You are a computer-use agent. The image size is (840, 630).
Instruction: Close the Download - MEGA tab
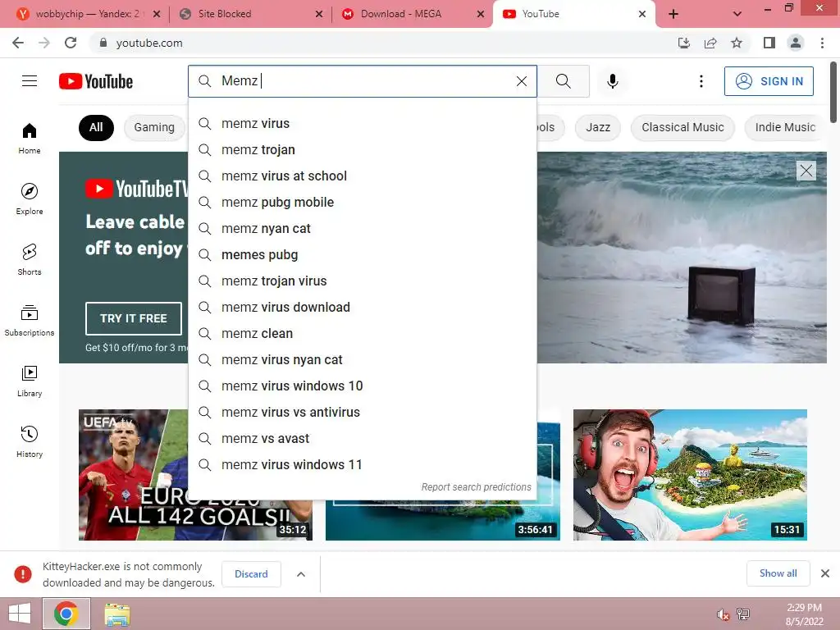481,14
